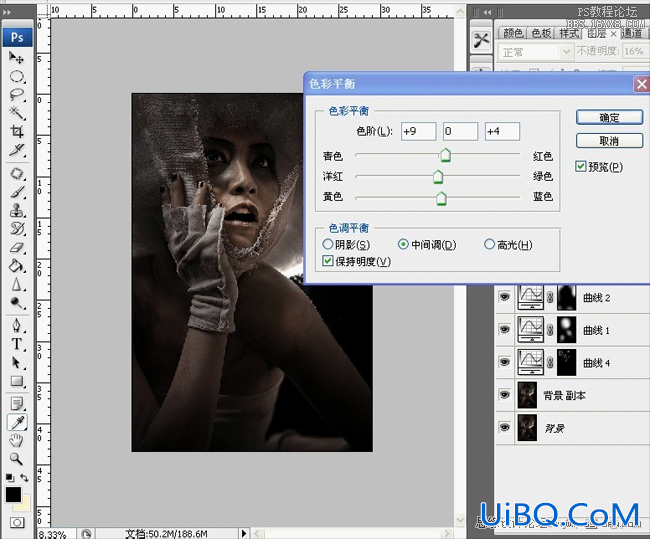
Task: Close the Color Balance dialog
Action: click(642, 84)
